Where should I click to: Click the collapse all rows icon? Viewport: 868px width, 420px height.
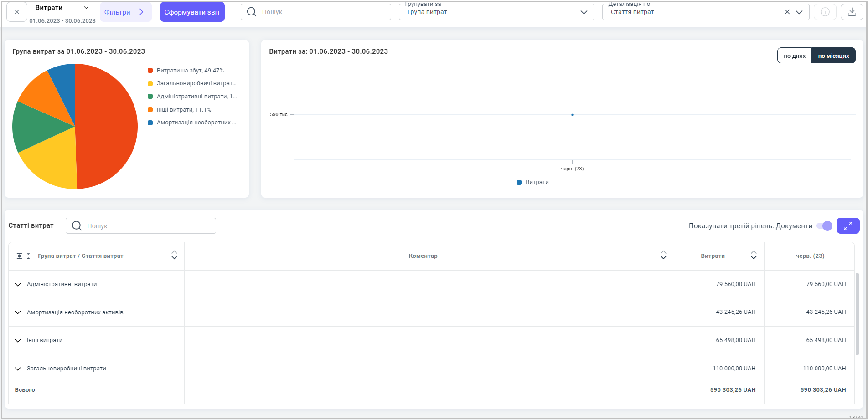click(x=28, y=256)
